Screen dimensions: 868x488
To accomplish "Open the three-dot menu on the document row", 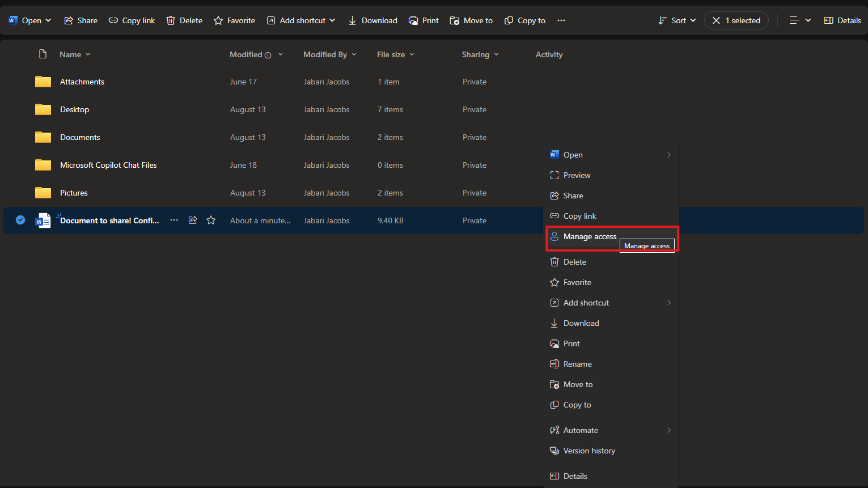I will click(x=174, y=220).
